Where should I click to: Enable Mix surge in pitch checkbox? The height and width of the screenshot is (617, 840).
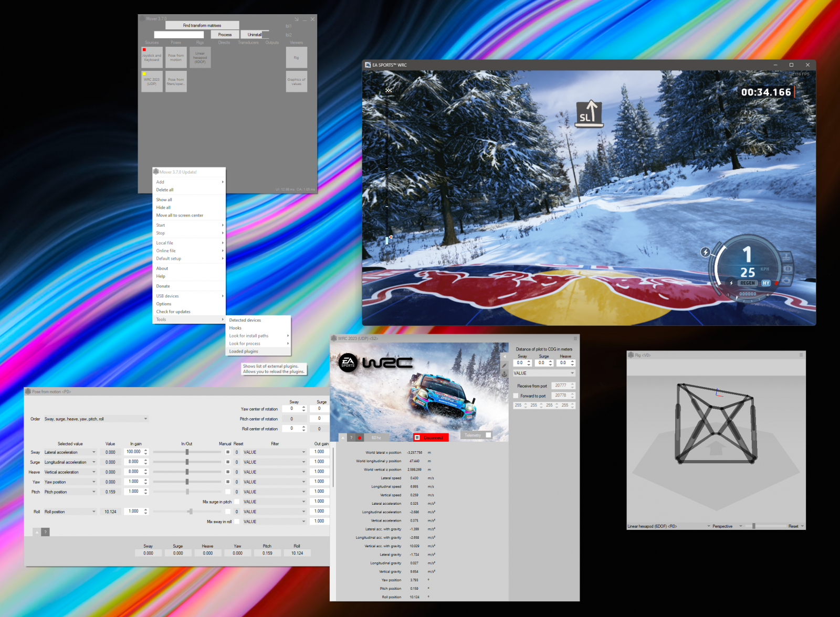[237, 502]
